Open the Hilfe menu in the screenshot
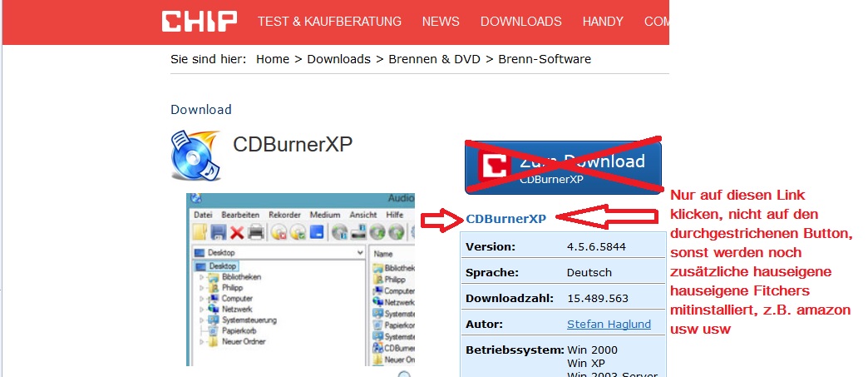The height and width of the screenshot is (377, 868). point(395,215)
